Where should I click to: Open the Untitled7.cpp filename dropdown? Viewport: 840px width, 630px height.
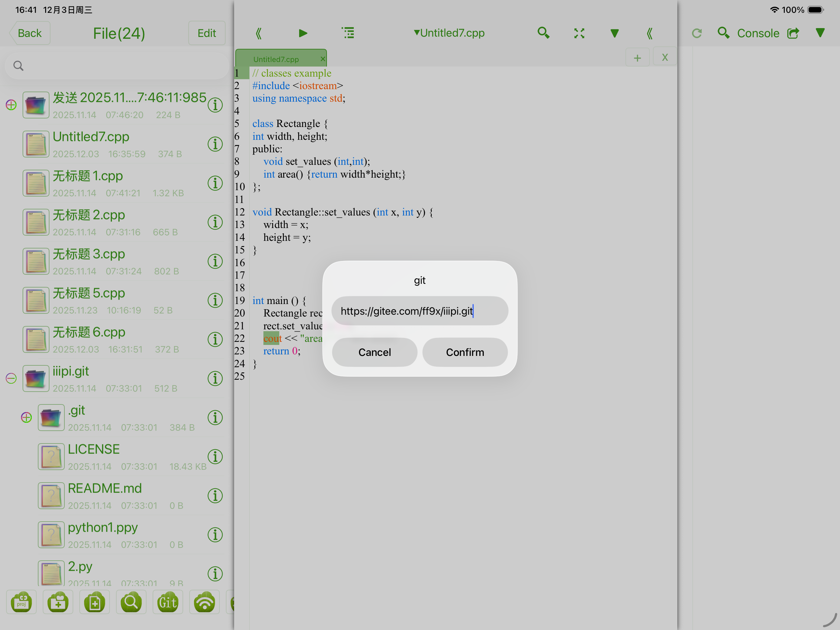[x=449, y=33]
